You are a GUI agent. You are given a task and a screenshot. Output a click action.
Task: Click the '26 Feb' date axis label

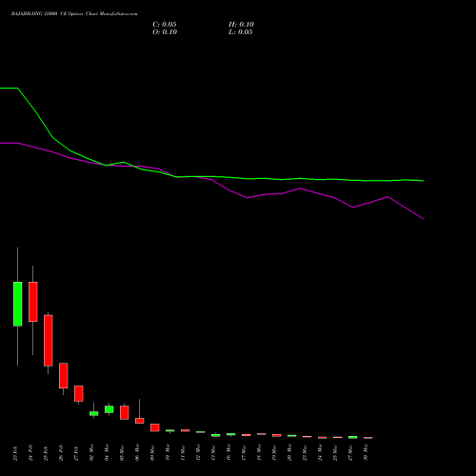tap(61, 453)
